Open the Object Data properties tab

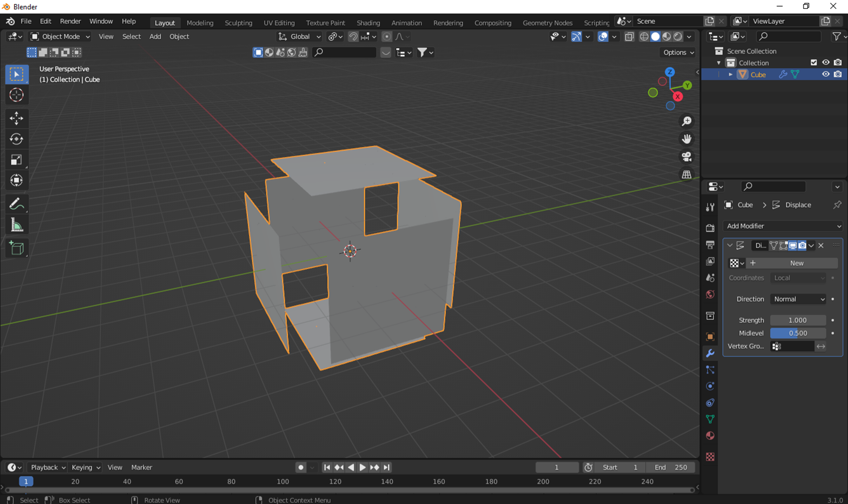(710, 419)
